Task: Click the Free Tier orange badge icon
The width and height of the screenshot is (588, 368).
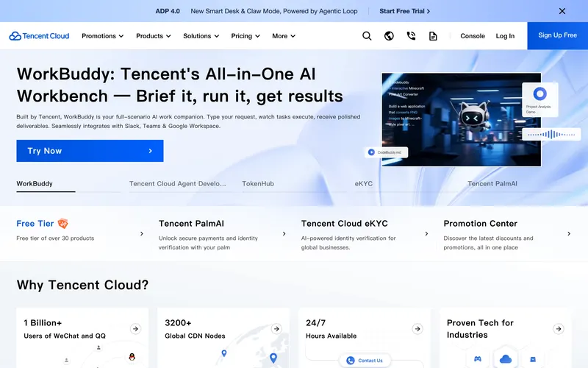Action: pyautogui.click(x=63, y=224)
